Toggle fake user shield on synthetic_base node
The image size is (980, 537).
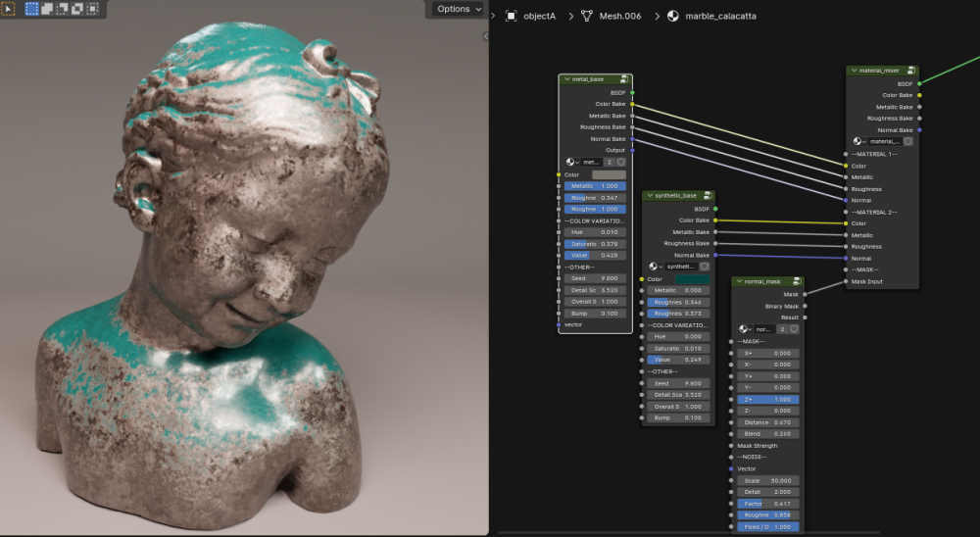coord(707,266)
